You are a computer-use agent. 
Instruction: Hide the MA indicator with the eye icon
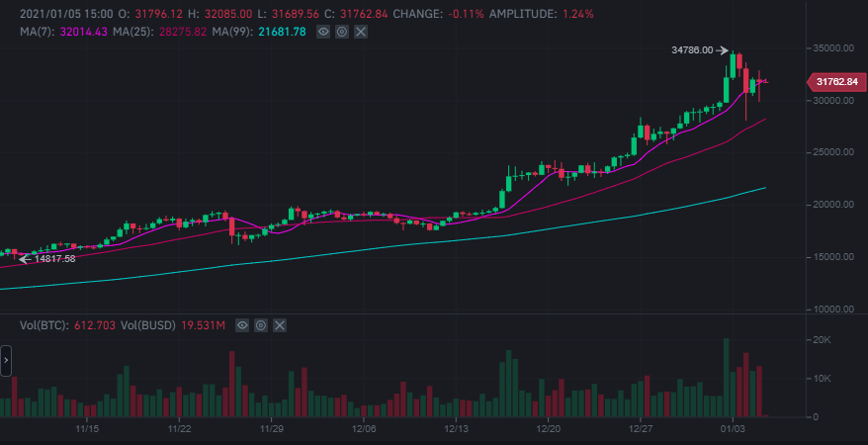tap(323, 33)
